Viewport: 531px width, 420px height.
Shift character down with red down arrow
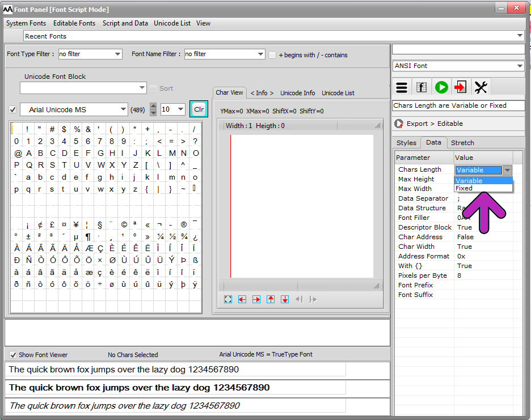click(285, 299)
